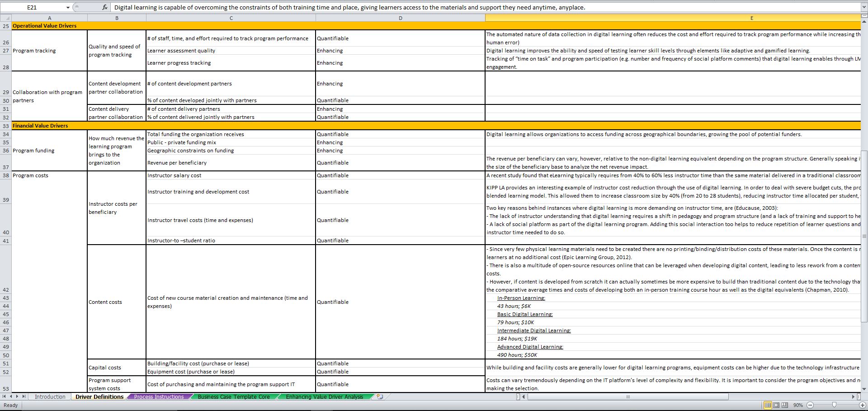Image resolution: width=868 pixels, height=411 pixels.
Task: Select 'Advanced Digital Learning:' cell
Action: click(x=673, y=347)
